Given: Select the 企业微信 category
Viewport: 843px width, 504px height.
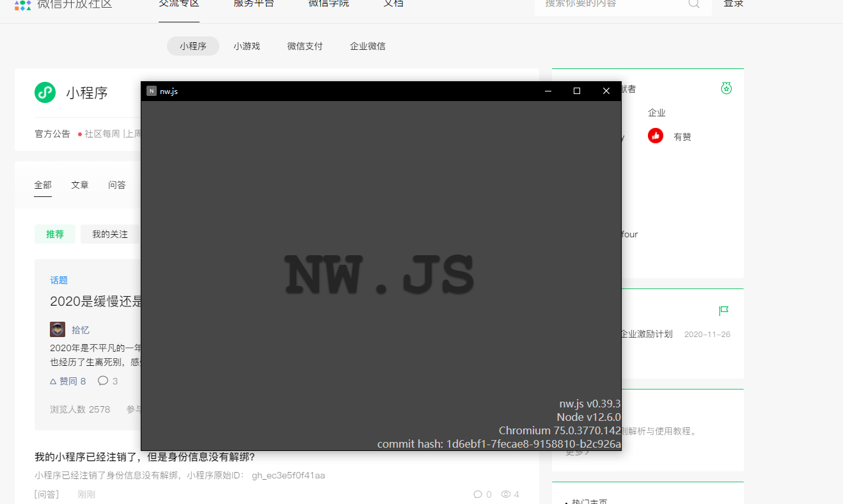Looking at the screenshot, I should [368, 46].
